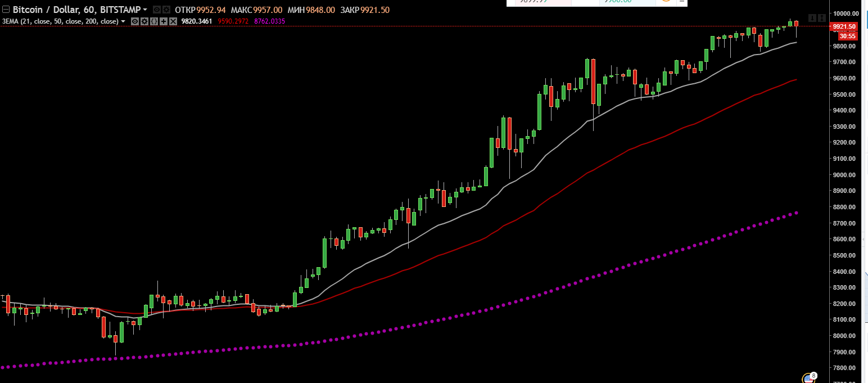View 3EMA source code braces icon

point(154,21)
